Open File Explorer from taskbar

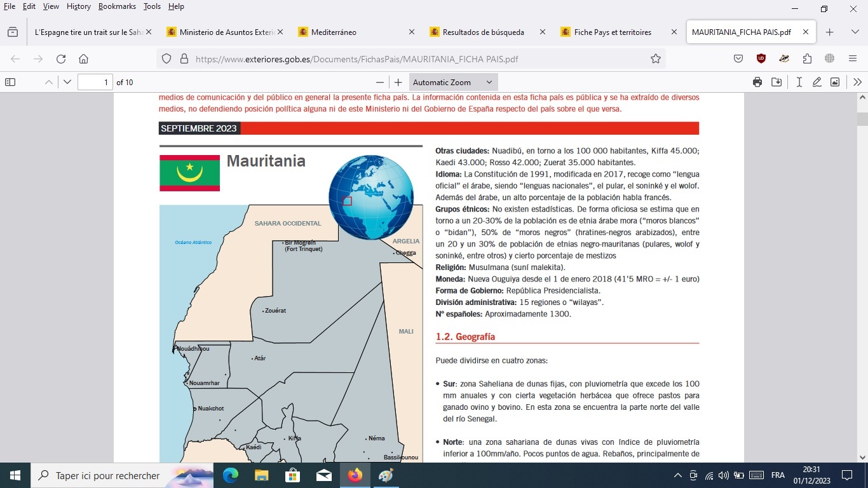click(262, 475)
